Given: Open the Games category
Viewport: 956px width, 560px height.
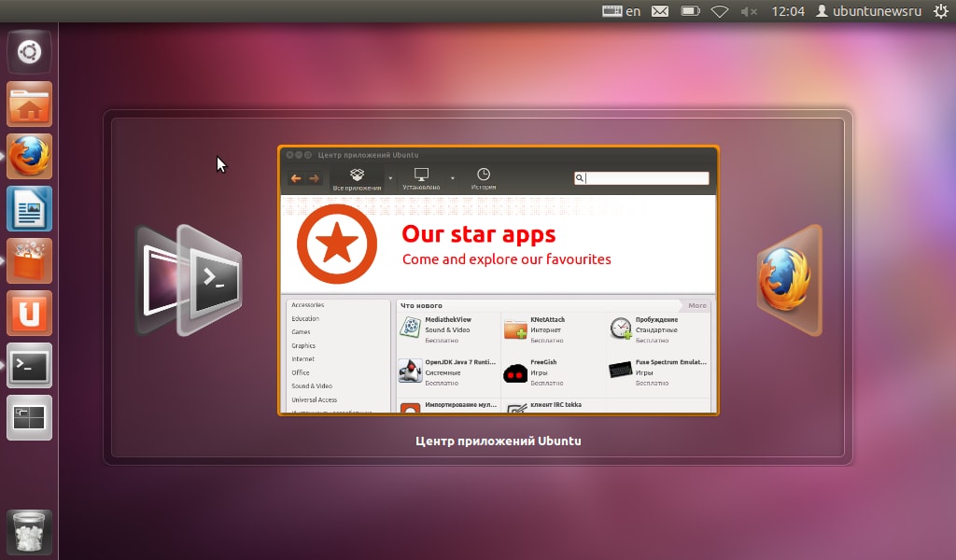Looking at the screenshot, I should coord(302,332).
